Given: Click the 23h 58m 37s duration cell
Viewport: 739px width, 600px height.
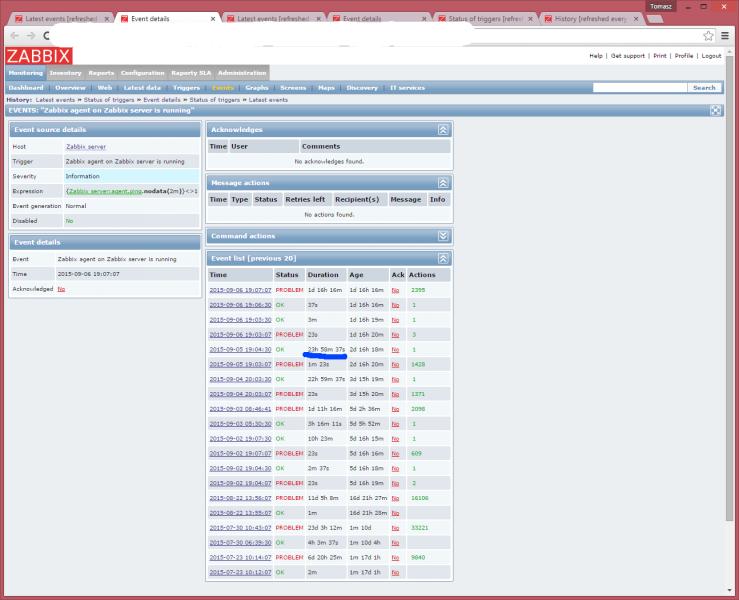Looking at the screenshot, I should (x=326, y=349).
